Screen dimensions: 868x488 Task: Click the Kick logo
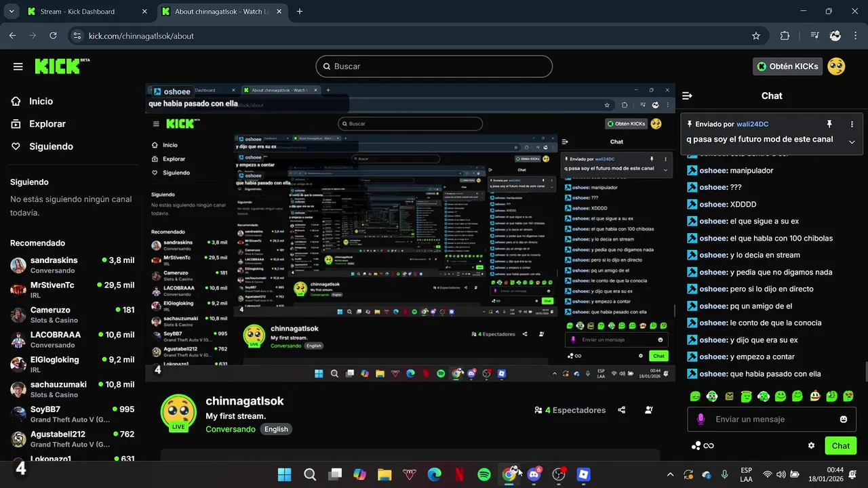click(62, 66)
